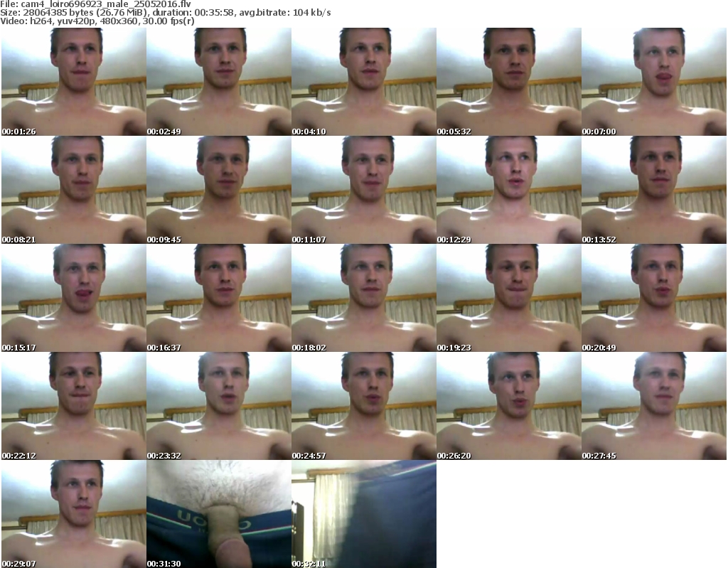
Task: Open the thumbnail stamped 00:02:49
Action: click(219, 82)
